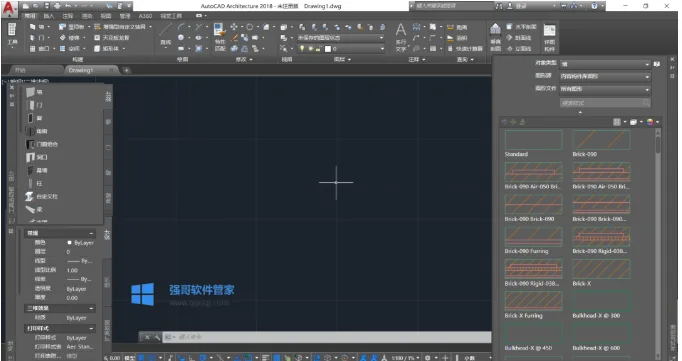
Task: Click the help question mark icon
Action: [x=594, y=6]
